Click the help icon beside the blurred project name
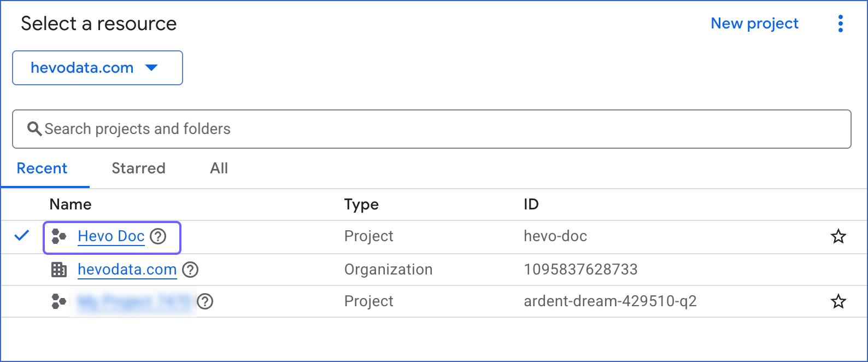The width and height of the screenshot is (868, 362). coord(205,301)
